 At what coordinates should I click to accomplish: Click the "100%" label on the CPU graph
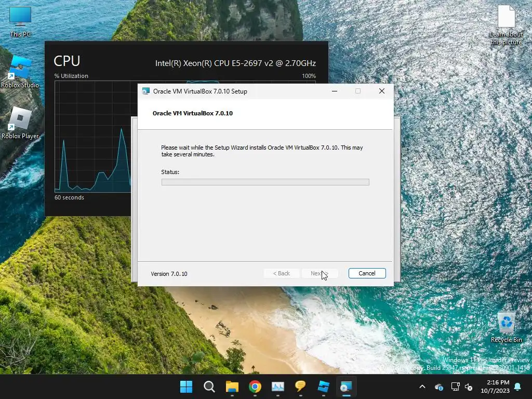[x=309, y=76]
